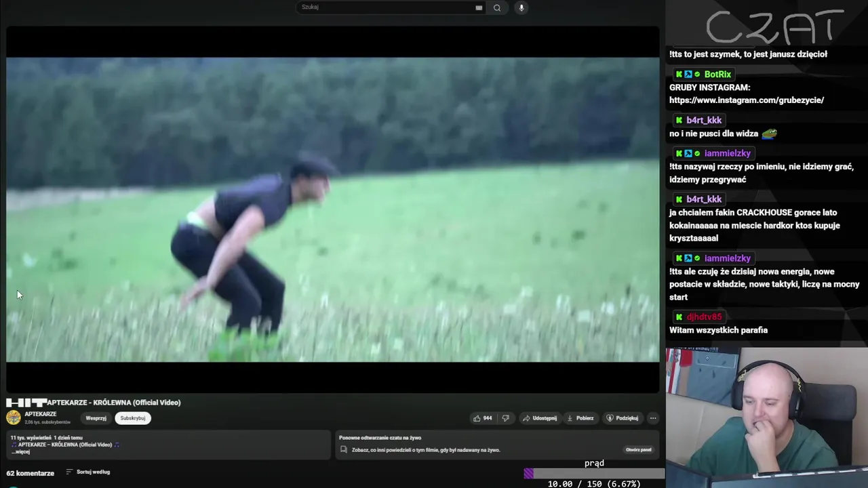
Task: Send thanks with Podziękuj button
Action: (623, 418)
